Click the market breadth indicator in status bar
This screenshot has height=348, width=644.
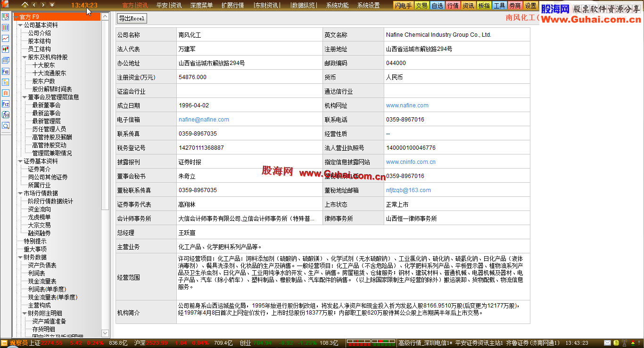371,343
